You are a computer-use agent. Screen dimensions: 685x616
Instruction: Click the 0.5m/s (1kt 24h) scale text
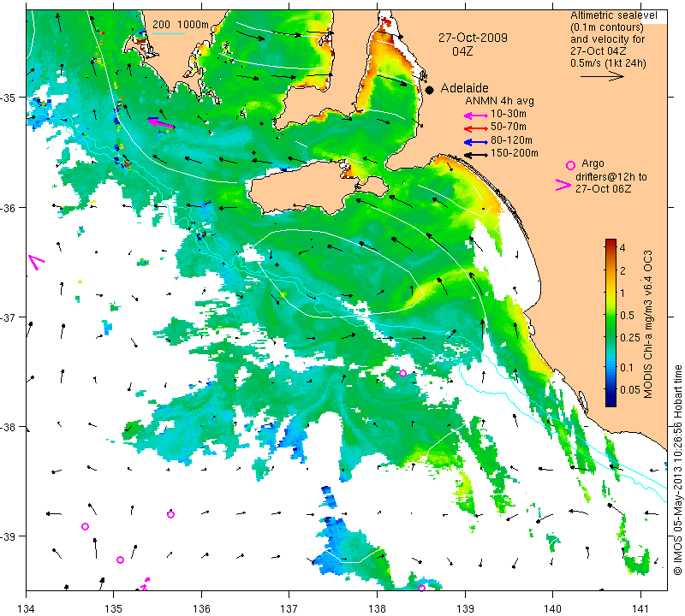pos(608,62)
